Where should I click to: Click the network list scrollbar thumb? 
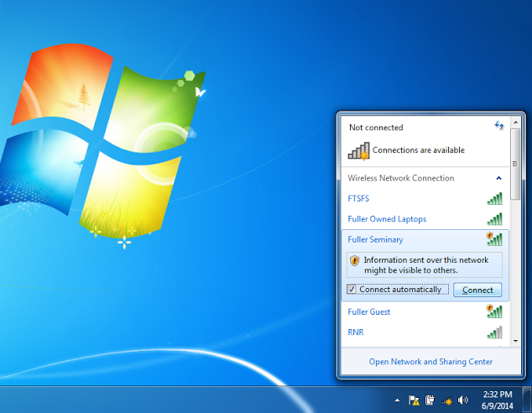[515, 164]
